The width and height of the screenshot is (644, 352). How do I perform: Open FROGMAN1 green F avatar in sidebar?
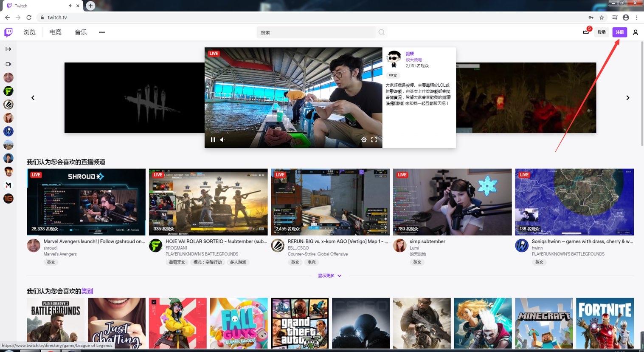coord(8,91)
